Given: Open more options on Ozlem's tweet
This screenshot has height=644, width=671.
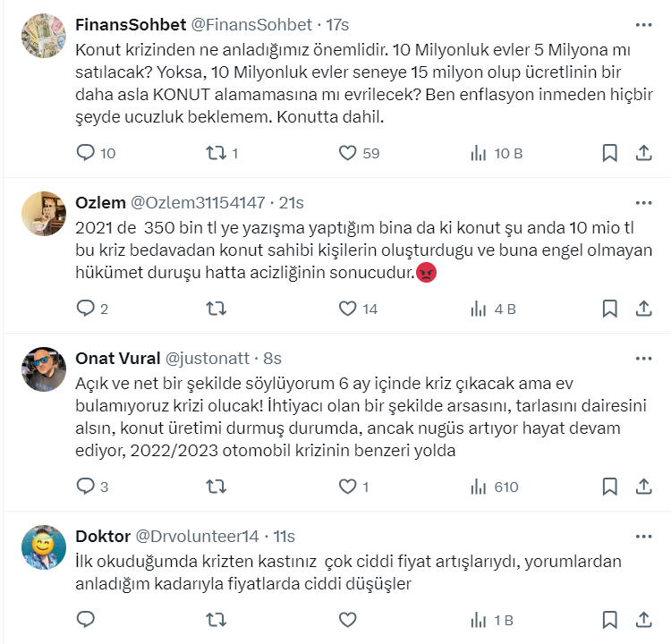Looking at the screenshot, I should (642, 202).
